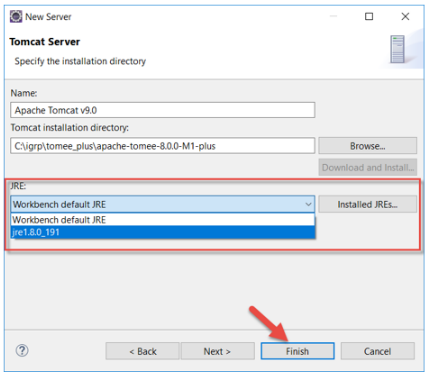
Task: Click the 'Name:' label
Action: coord(24,93)
